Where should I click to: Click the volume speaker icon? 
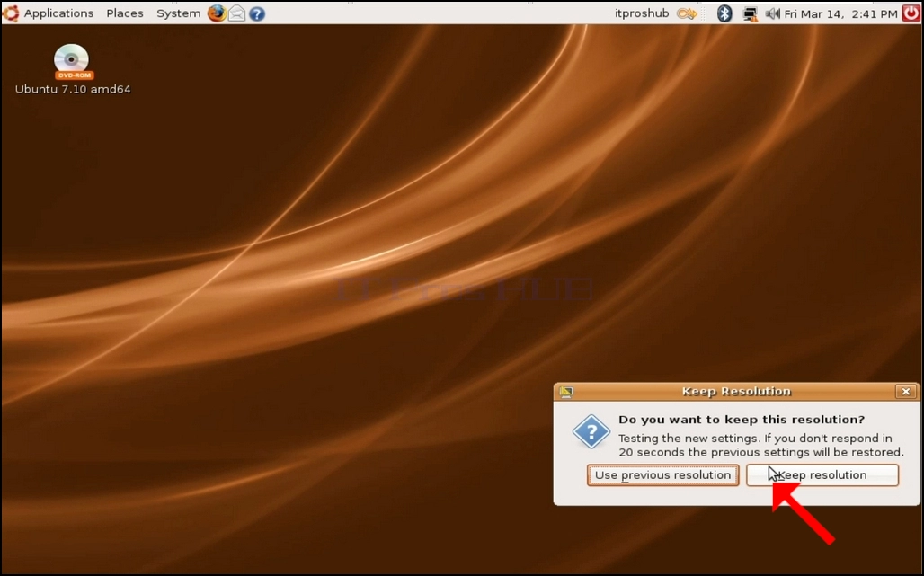coord(772,13)
